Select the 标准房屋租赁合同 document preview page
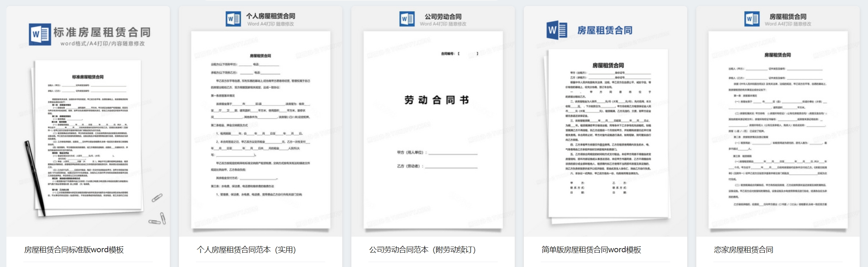The image size is (868, 267). click(88, 136)
